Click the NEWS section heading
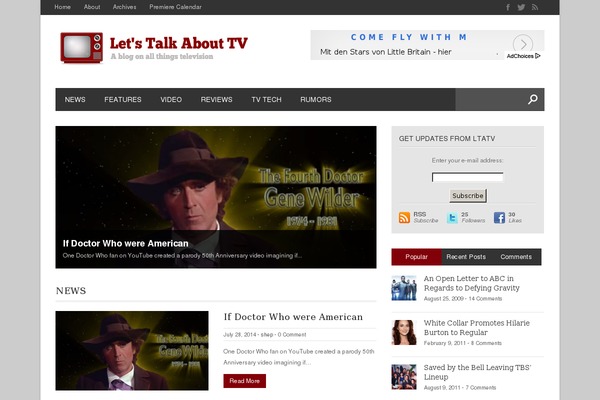 click(71, 291)
